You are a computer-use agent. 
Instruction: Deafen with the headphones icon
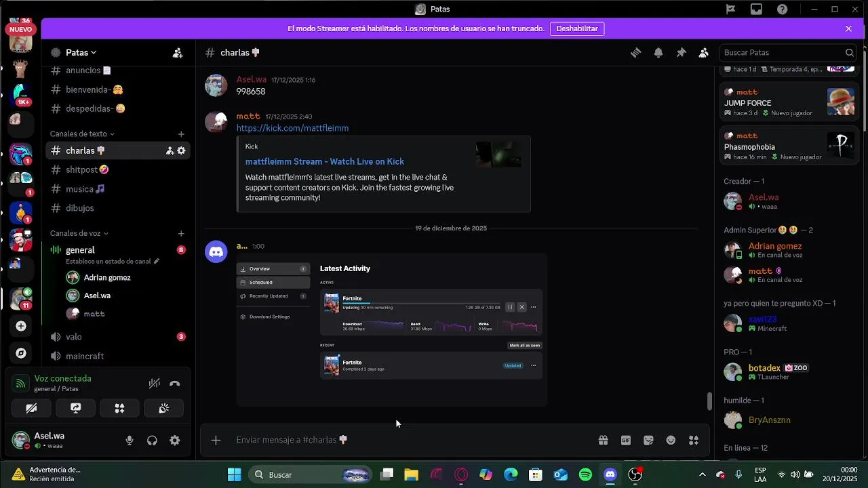coord(152,441)
